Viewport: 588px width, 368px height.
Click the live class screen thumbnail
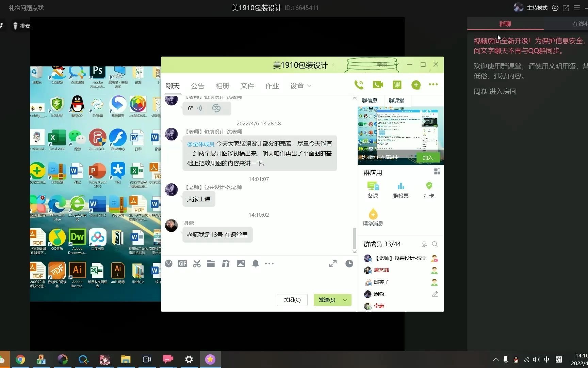coord(401,136)
